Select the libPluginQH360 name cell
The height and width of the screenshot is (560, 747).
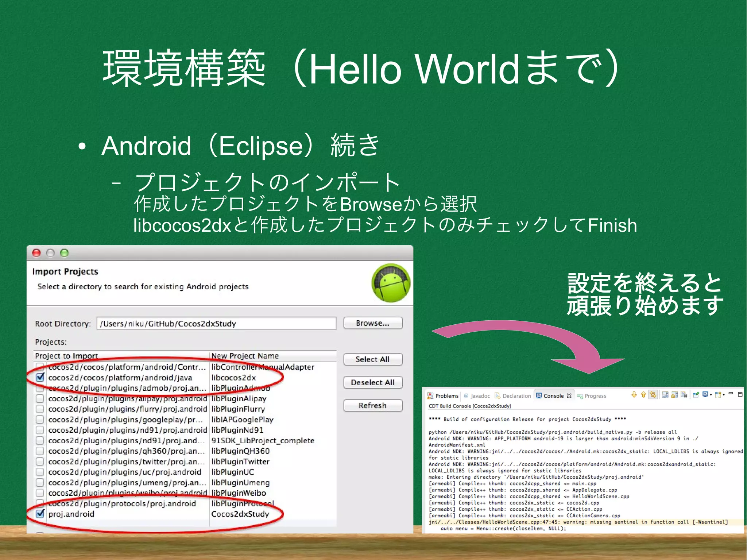coord(240,451)
